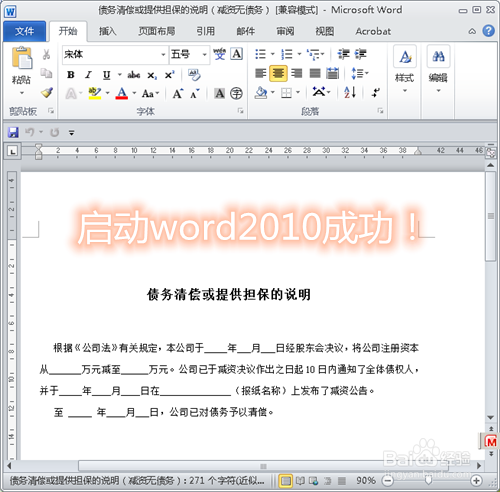
Task: Click the zoom slider handle
Action: tap(429, 480)
